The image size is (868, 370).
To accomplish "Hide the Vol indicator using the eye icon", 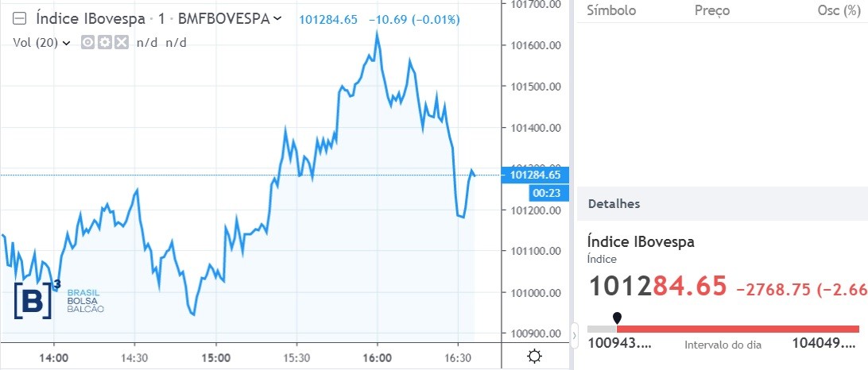I will tap(88, 43).
